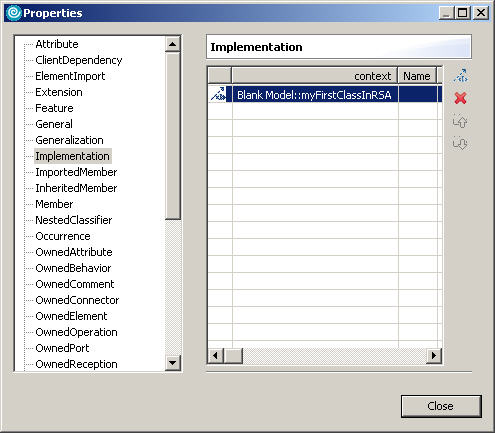495x433 pixels.
Task: Delete entry with red X icon
Action: (x=460, y=98)
